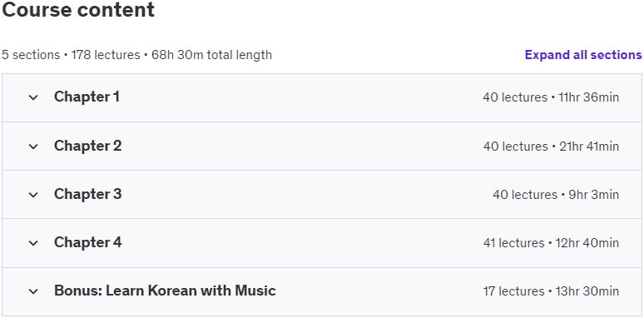
Task: Click the 68h 30m total length text
Action: tap(211, 55)
